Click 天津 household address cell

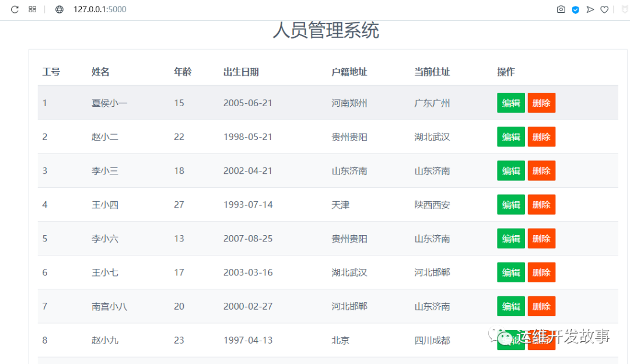[x=340, y=205]
